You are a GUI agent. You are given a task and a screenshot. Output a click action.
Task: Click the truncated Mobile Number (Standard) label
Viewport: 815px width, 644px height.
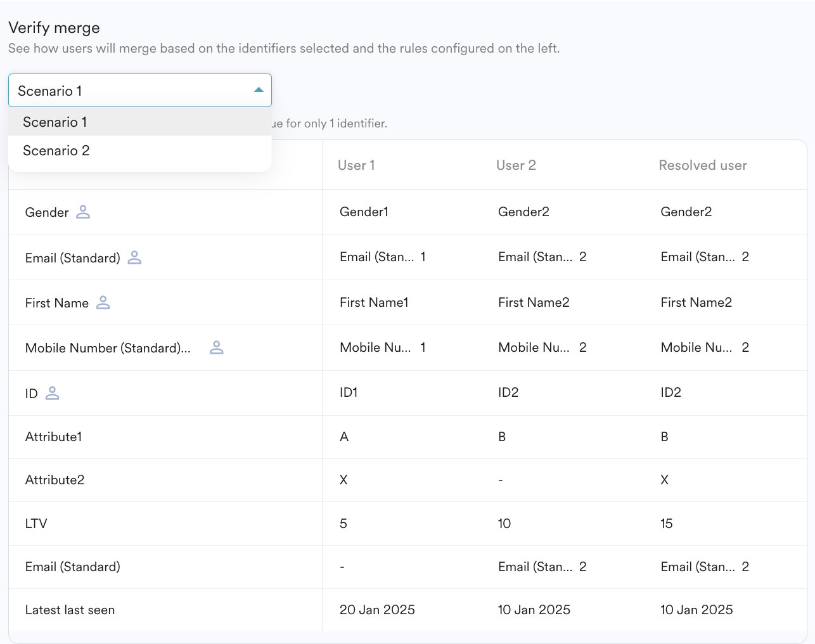[x=108, y=348]
